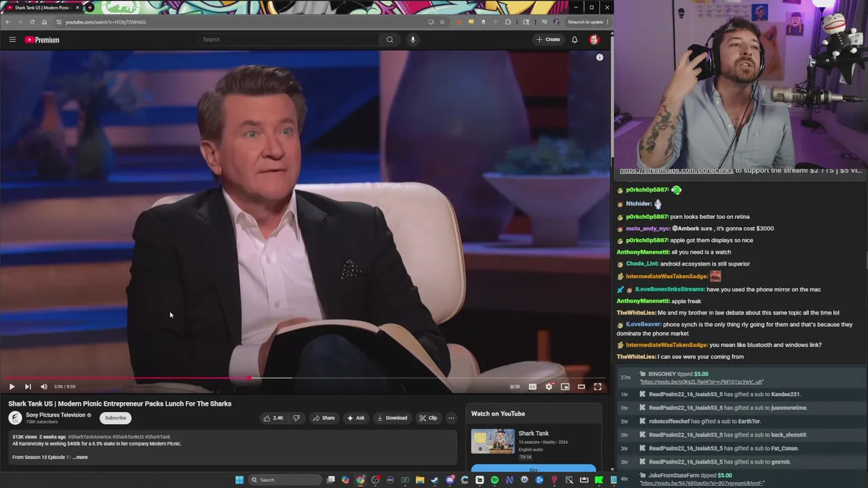Play the paused YouTube video

pos(12,386)
